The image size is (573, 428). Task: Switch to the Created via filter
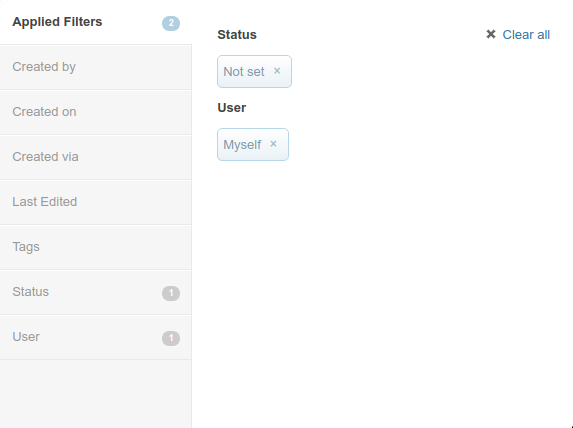click(x=96, y=157)
